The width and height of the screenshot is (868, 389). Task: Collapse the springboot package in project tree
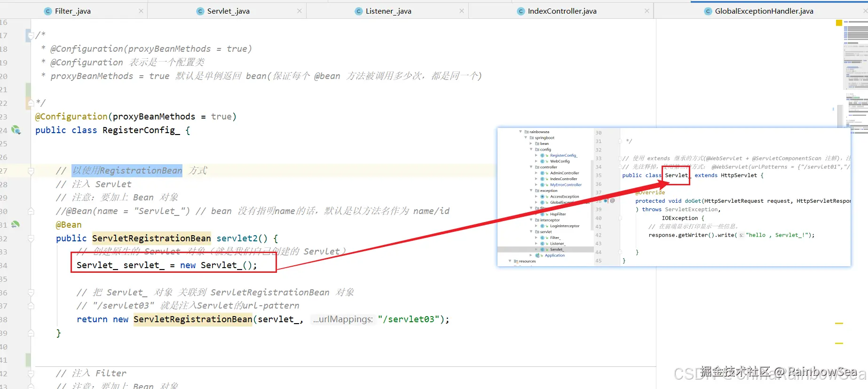click(x=526, y=138)
